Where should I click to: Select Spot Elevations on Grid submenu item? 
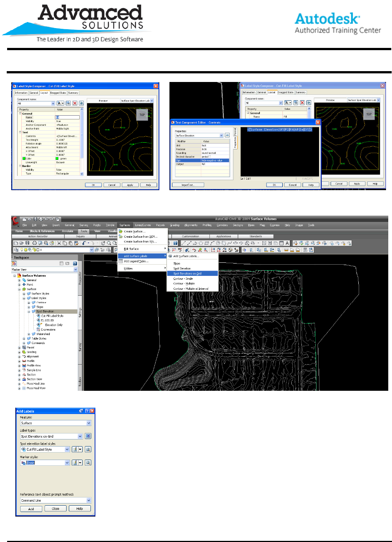193,273
